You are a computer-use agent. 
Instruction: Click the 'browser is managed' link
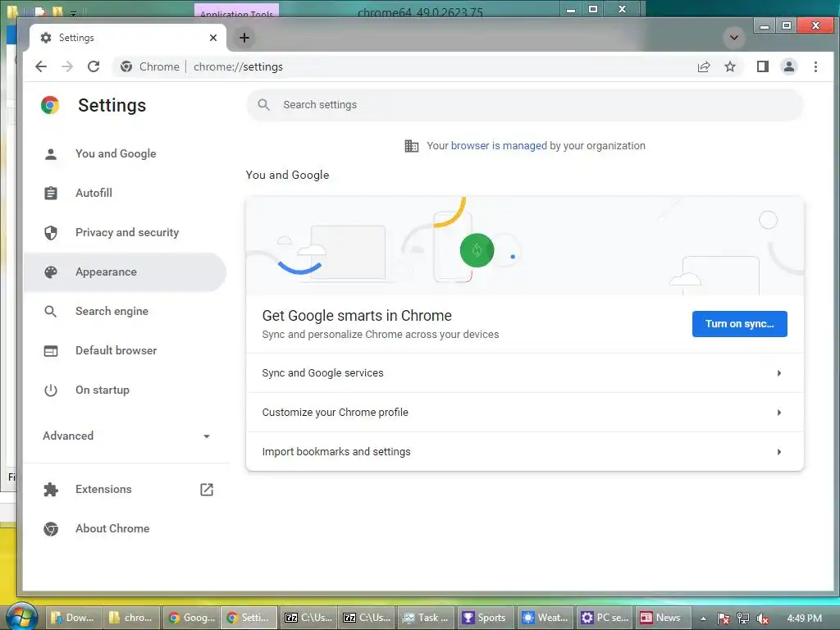click(x=499, y=146)
